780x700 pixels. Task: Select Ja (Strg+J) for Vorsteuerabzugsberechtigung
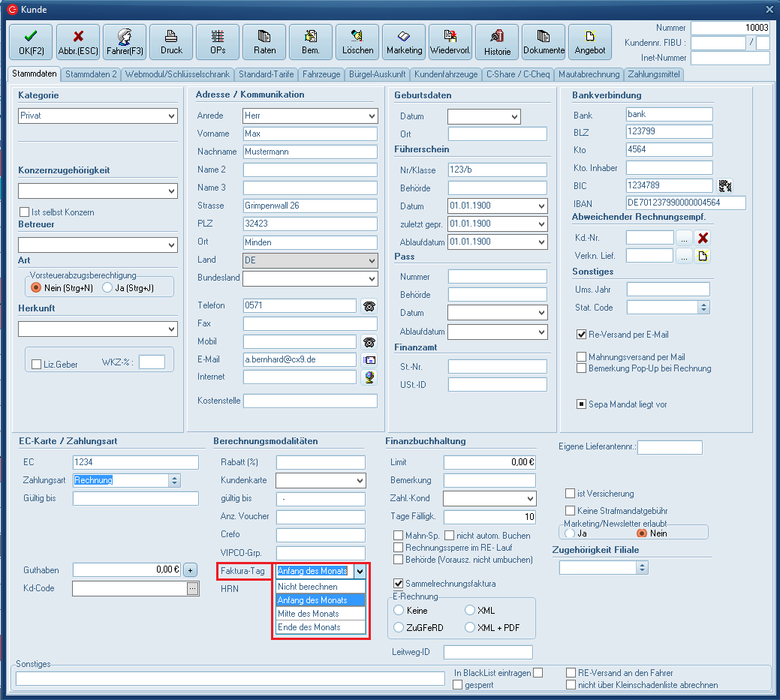coord(107,287)
